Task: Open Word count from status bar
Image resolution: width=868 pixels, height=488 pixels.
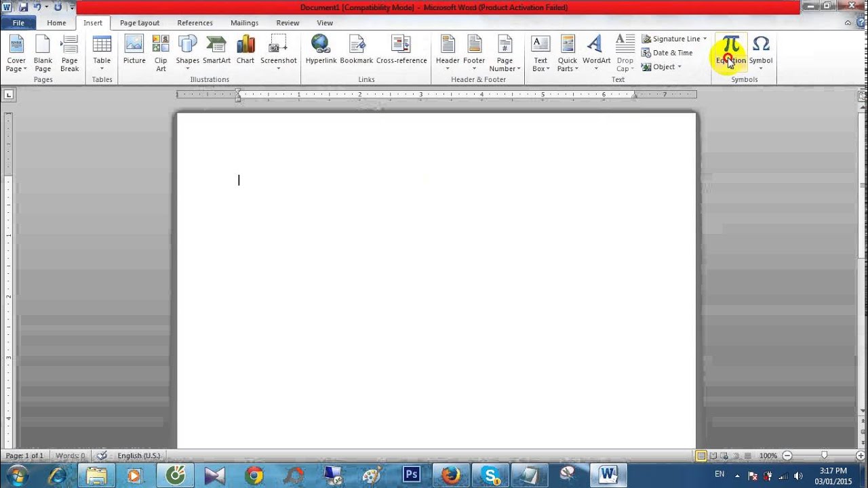Action: click(71, 455)
